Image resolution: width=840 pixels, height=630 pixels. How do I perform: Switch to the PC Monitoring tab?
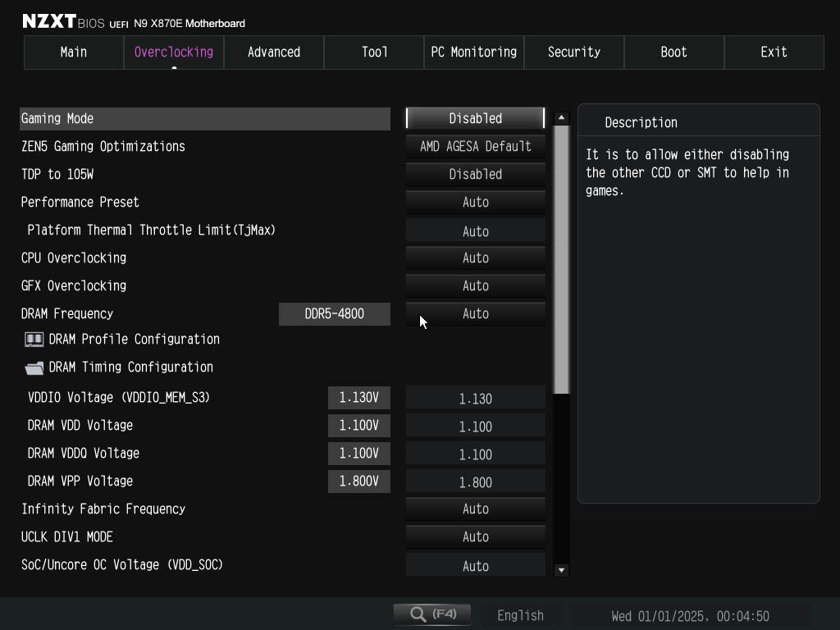[x=473, y=52]
